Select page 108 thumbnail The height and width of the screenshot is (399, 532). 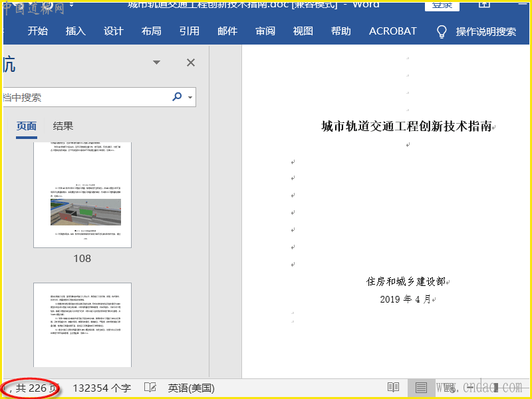[82, 195]
